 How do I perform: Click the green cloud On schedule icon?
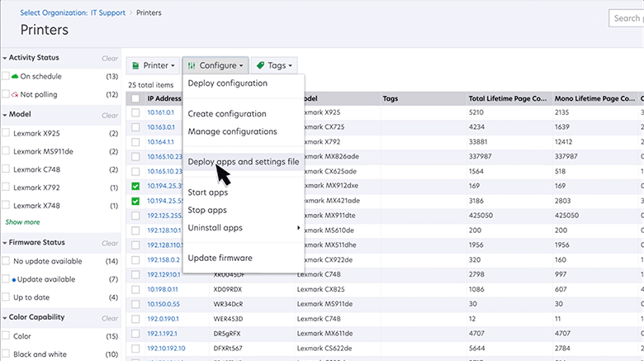click(x=15, y=76)
